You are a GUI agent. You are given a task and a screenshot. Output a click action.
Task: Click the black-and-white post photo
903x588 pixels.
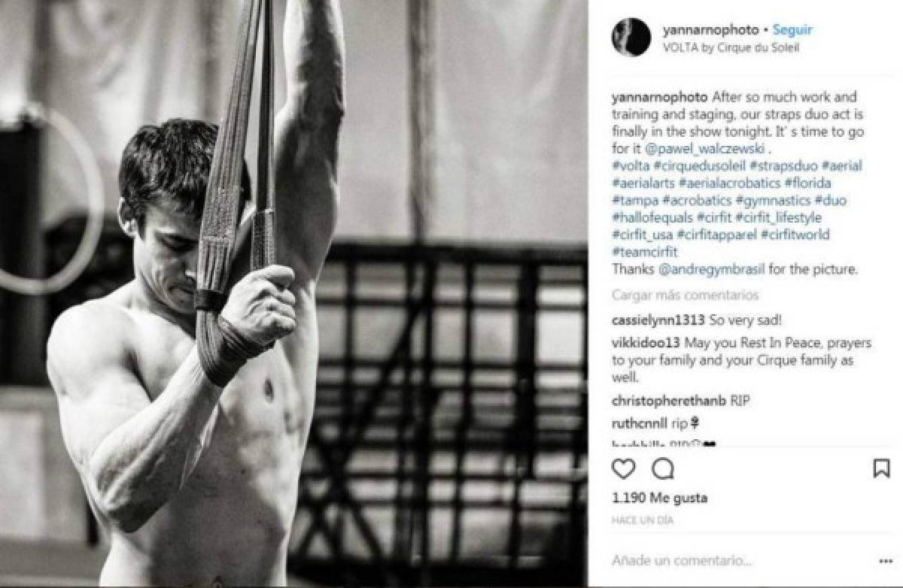(x=293, y=293)
